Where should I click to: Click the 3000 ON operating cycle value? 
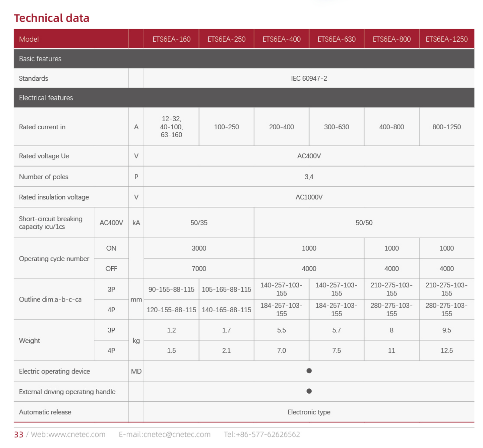pos(199,248)
